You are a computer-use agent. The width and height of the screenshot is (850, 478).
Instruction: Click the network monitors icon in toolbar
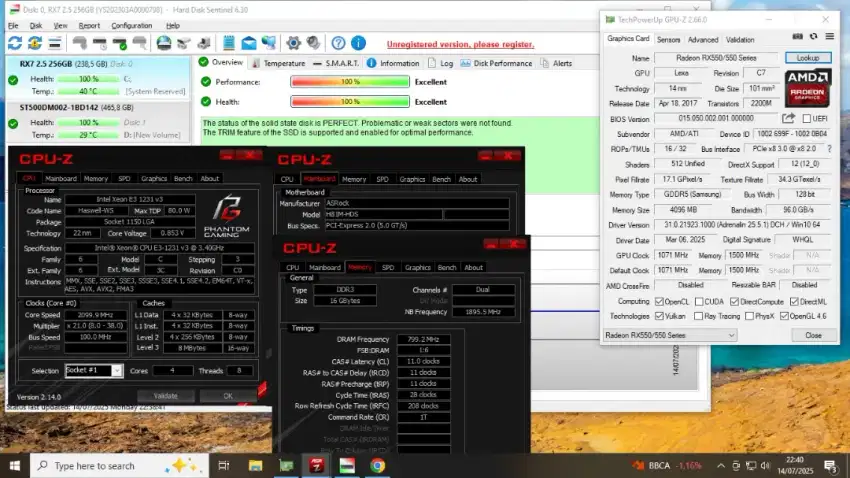[x=269, y=43]
